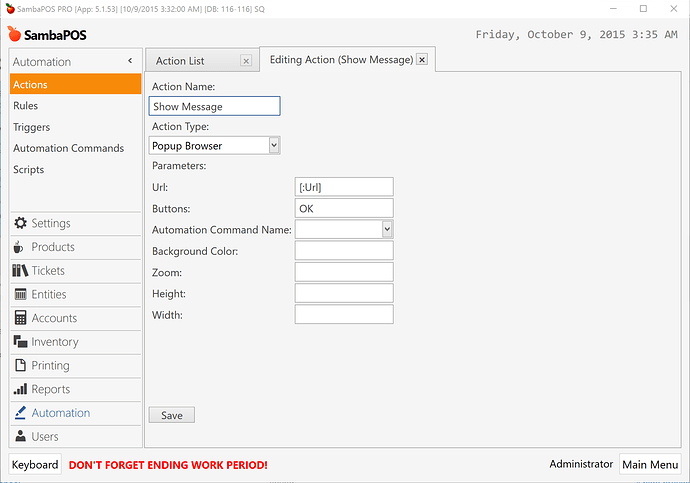Open the Main Menu button

click(650, 464)
